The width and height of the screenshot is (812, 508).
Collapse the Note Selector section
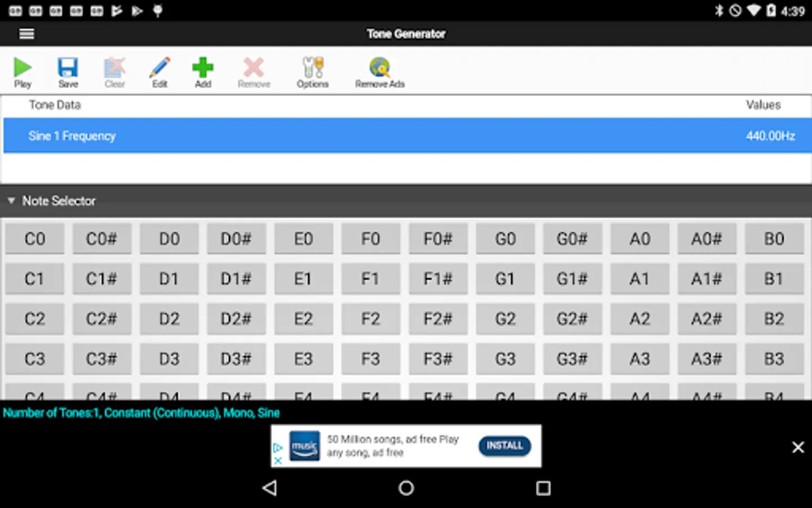coord(11,201)
